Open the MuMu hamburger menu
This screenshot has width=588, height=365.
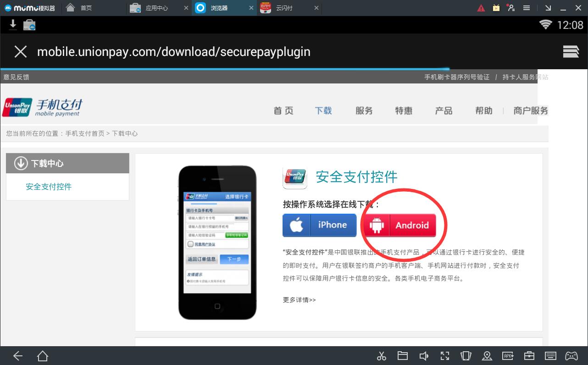point(527,8)
